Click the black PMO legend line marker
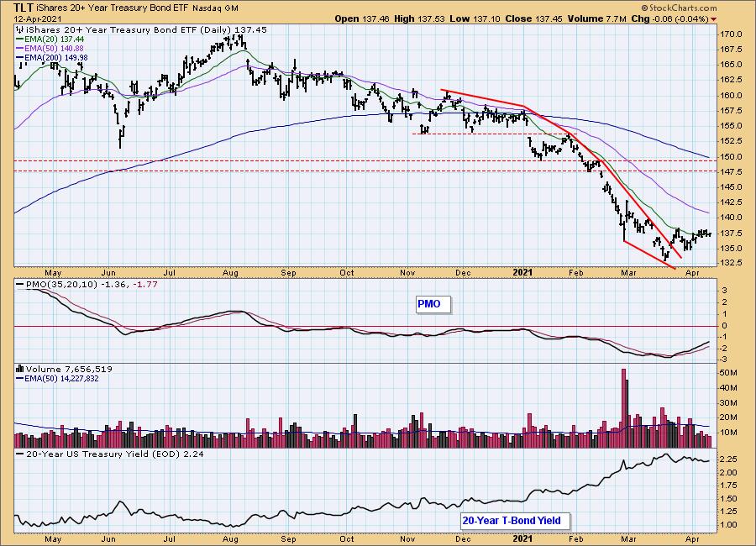 point(20,285)
